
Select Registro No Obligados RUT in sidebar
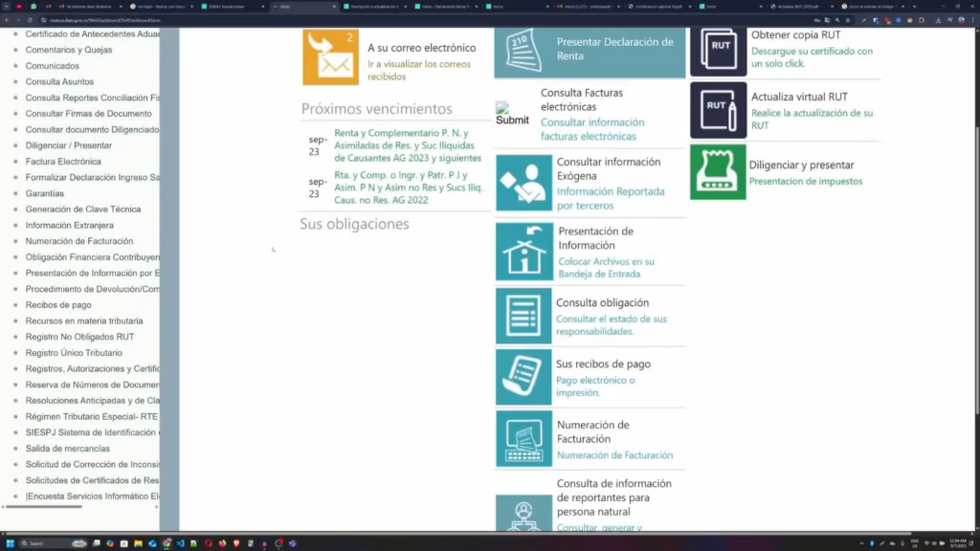[79, 337]
